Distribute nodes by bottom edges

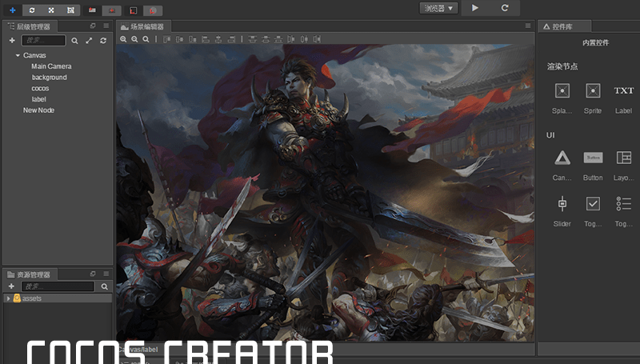click(278, 39)
